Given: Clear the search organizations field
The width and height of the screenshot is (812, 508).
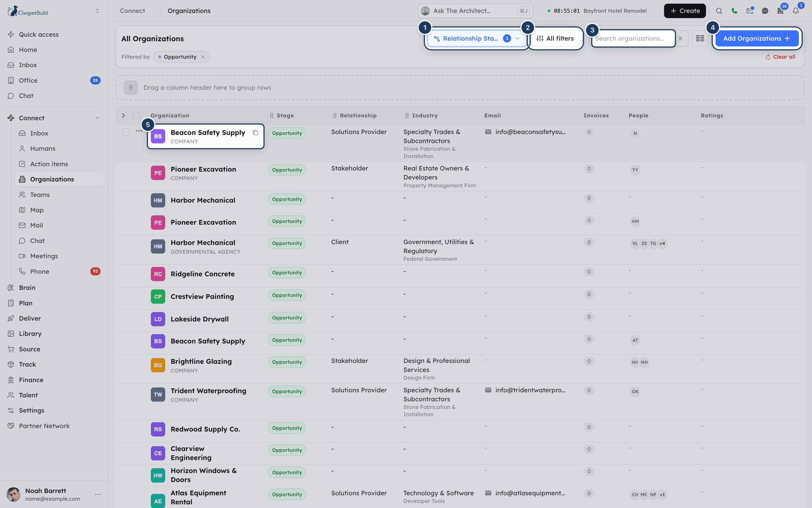Looking at the screenshot, I should pos(680,38).
